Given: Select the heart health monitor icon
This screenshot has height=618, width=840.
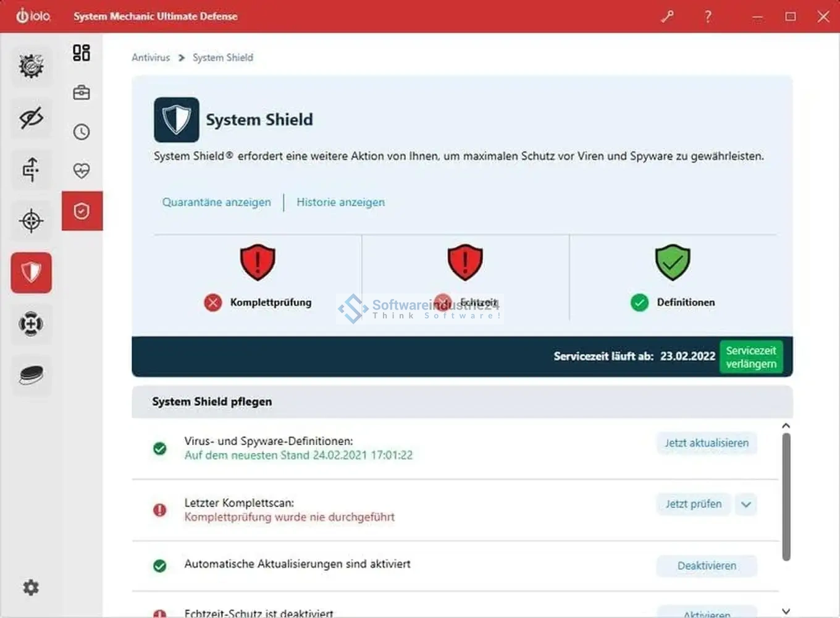Looking at the screenshot, I should 82,171.
